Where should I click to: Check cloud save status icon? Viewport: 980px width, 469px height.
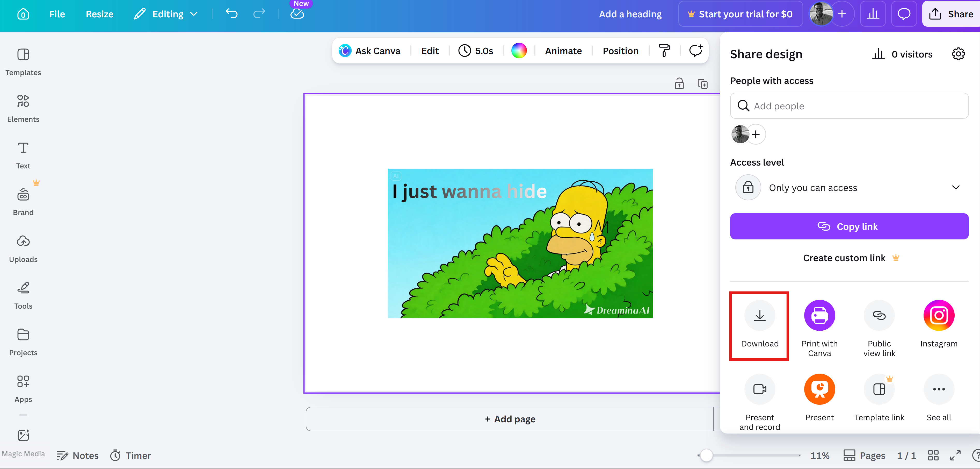pyautogui.click(x=297, y=14)
